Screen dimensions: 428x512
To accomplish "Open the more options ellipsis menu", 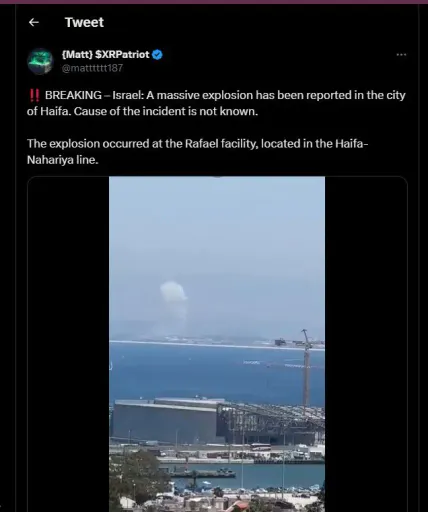I will tap(401, 55).
